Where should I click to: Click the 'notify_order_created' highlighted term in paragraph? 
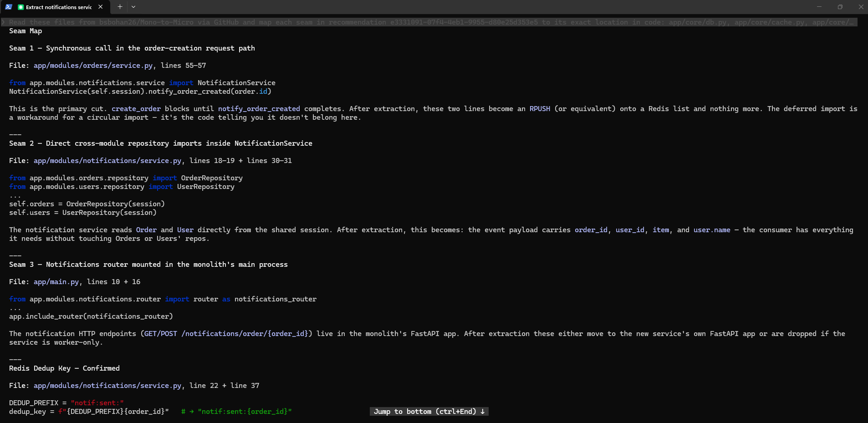(x=259, y=109)
